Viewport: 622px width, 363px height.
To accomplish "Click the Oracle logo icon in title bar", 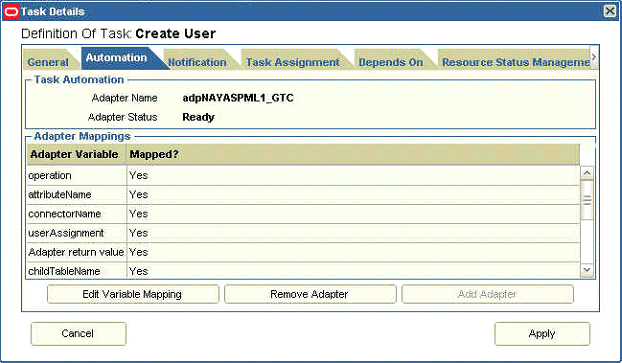I will [x=11, y=12].
